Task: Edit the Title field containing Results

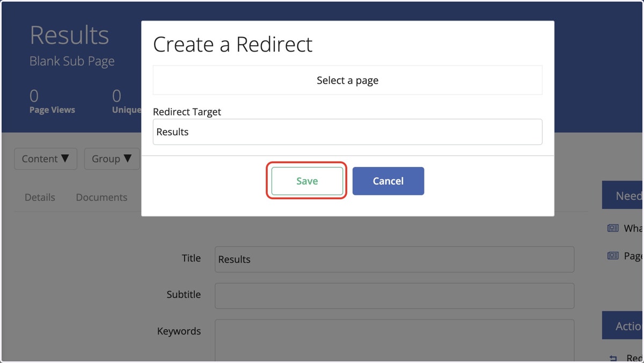Action: (x=394, y=259)
